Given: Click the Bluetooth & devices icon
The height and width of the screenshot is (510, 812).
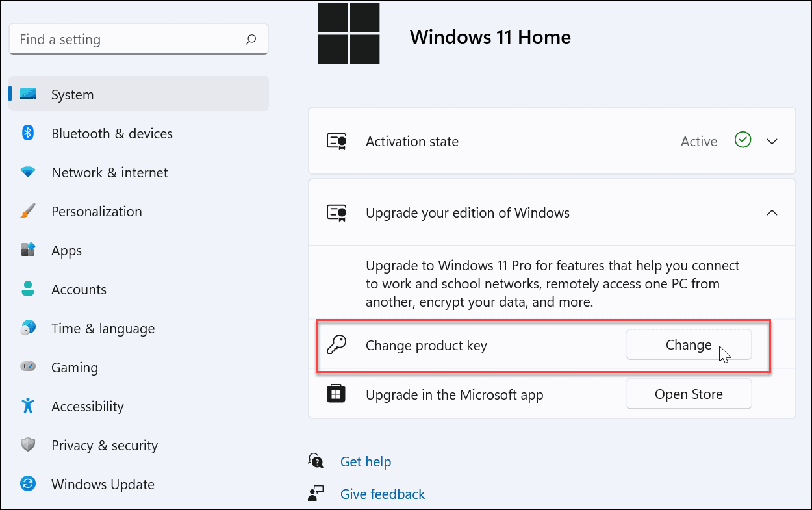Looking at the screenshot, I should point(28,133).
